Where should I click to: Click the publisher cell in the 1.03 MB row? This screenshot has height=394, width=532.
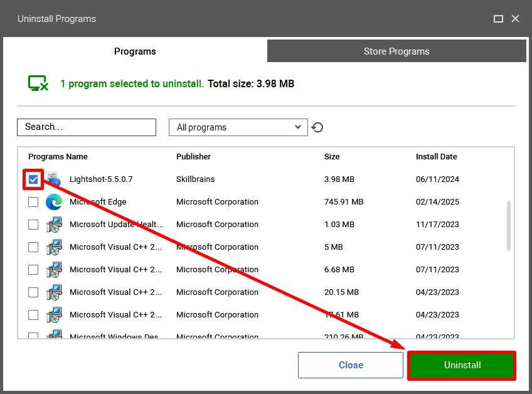click(217, 225)
